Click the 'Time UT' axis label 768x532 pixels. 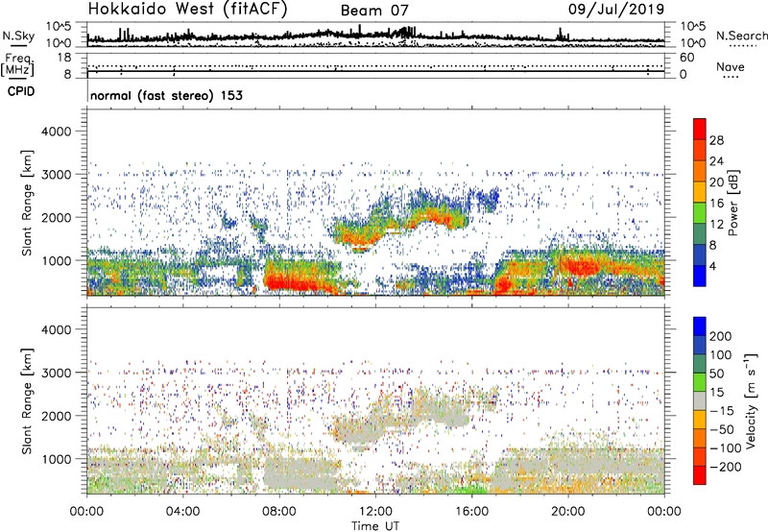click(x=375, y=525)
